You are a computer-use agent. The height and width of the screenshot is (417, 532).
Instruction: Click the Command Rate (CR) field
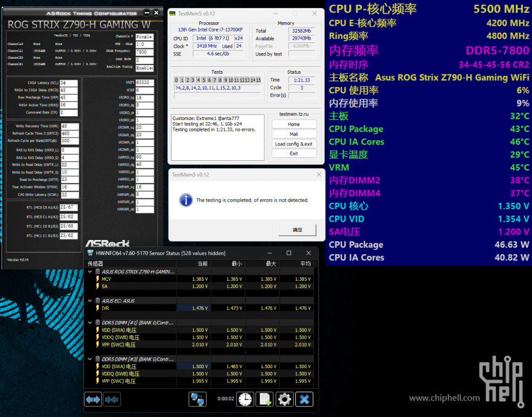[x=69, y=112]
